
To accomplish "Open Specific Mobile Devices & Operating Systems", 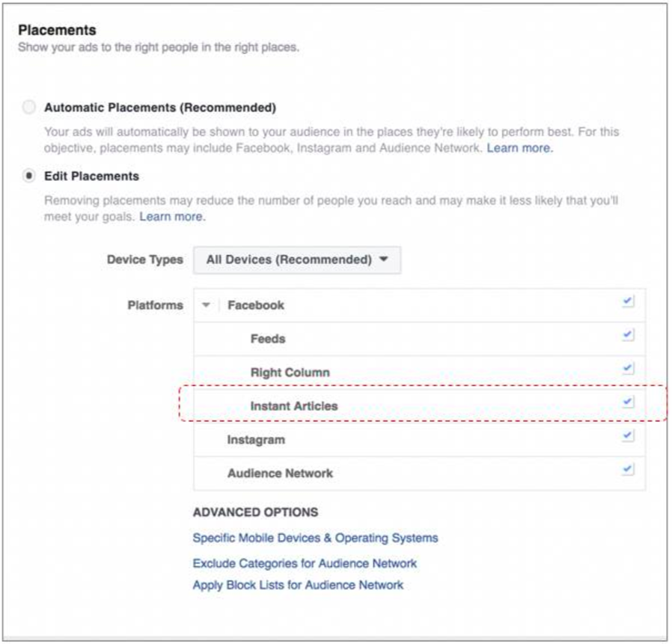I will pyautogui.click(x=316, y=539).
